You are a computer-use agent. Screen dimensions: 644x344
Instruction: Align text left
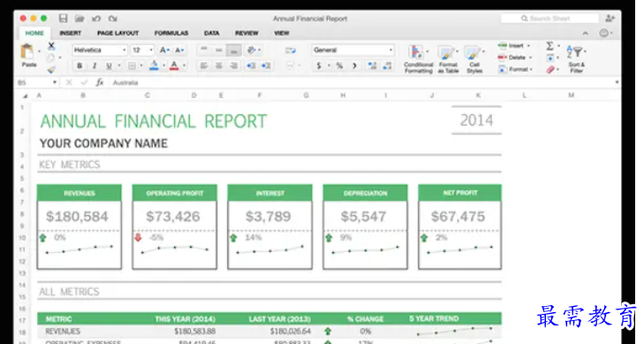click(204, 65)
